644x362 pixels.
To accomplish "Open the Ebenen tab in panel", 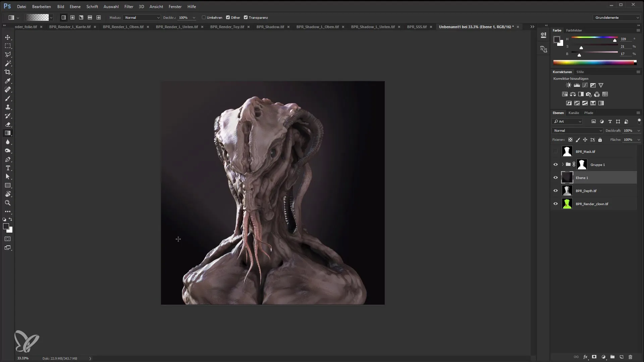I will click(x=558, y=112).
